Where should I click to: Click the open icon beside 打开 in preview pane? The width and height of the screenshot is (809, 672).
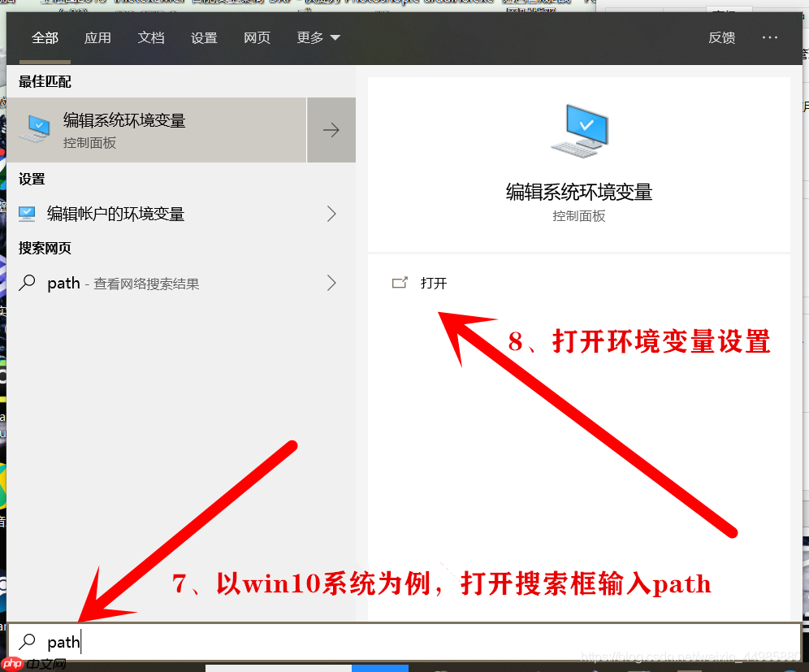[x=400, y=283]
